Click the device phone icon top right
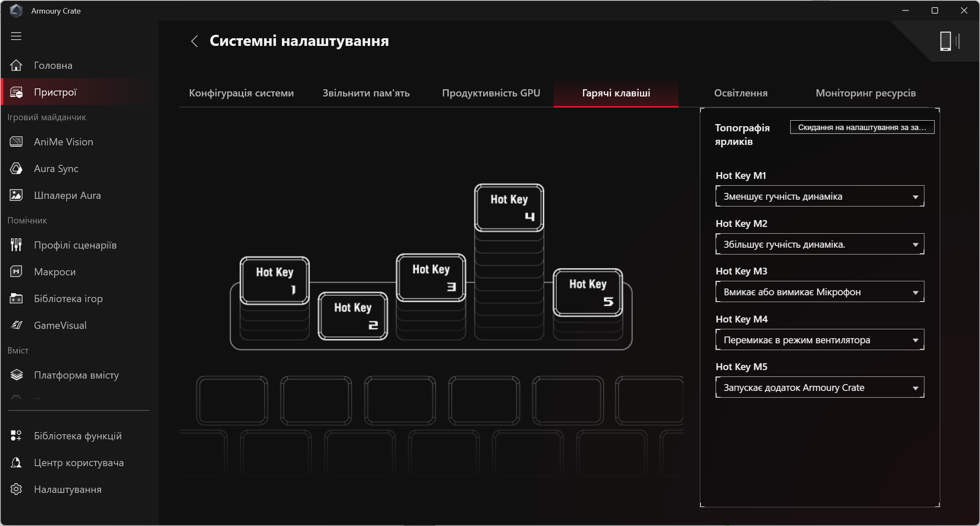 946,42
